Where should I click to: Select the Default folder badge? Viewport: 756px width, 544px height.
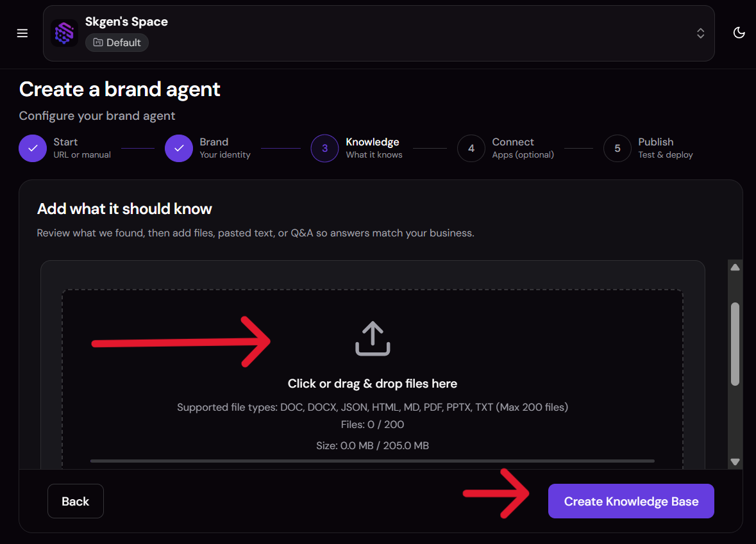coord(117,42)
